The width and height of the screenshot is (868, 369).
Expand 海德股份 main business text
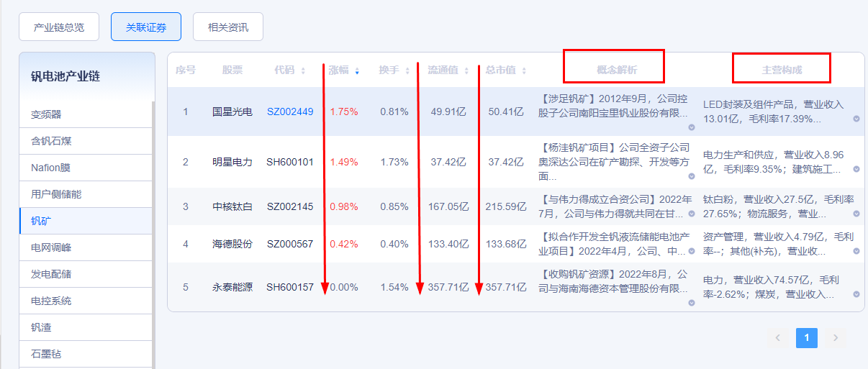[856, 252]
